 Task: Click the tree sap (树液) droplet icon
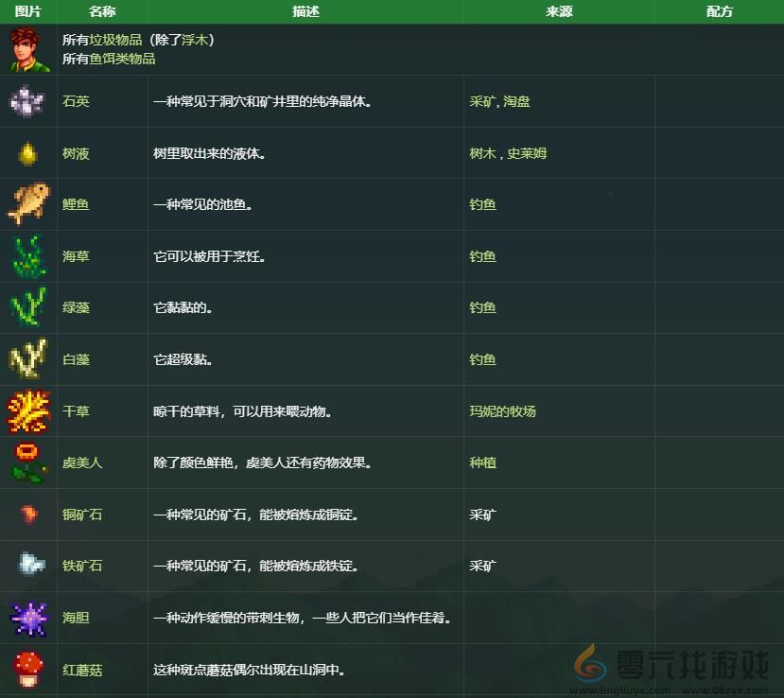click(27, 153)
